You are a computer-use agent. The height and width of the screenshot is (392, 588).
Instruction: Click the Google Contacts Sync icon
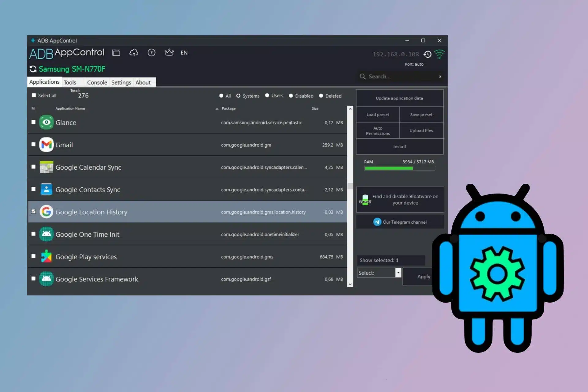tap(46, 189)
